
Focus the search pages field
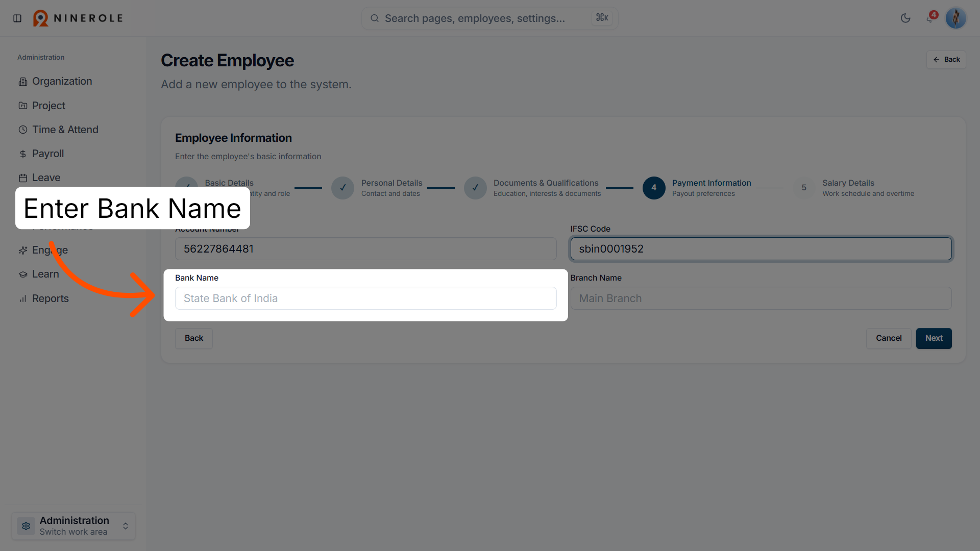coord(489,18)
